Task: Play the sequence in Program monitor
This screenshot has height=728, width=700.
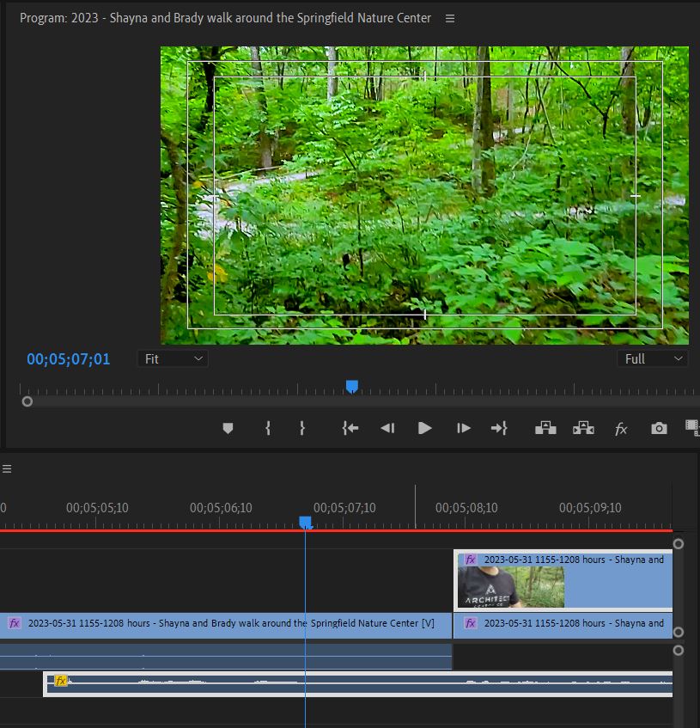Action: 424,428
